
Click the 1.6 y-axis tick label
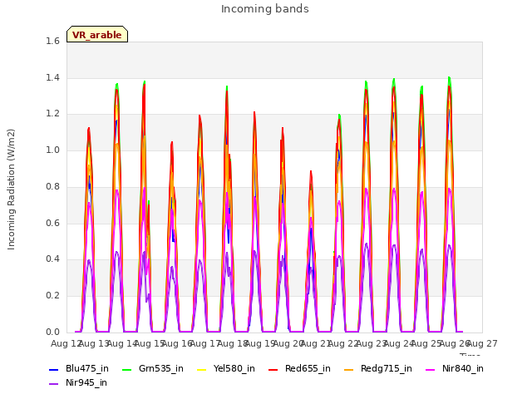click(52, 41)
